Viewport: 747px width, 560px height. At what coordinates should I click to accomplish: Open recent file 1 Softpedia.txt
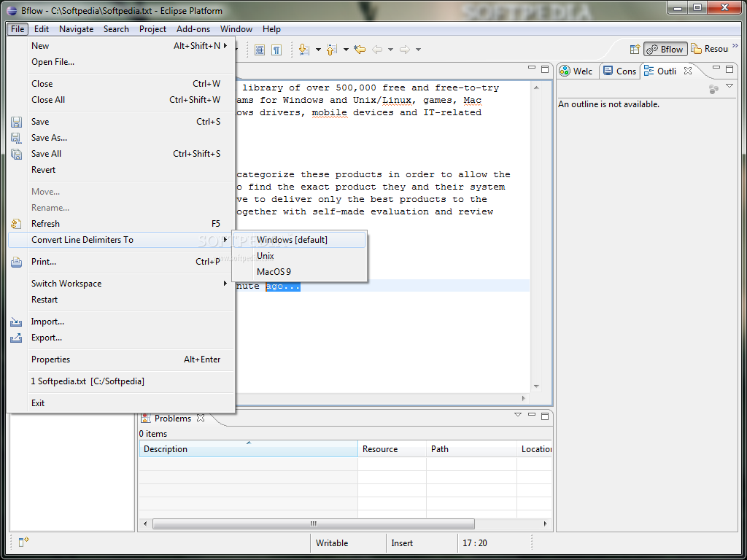point(122,381)
